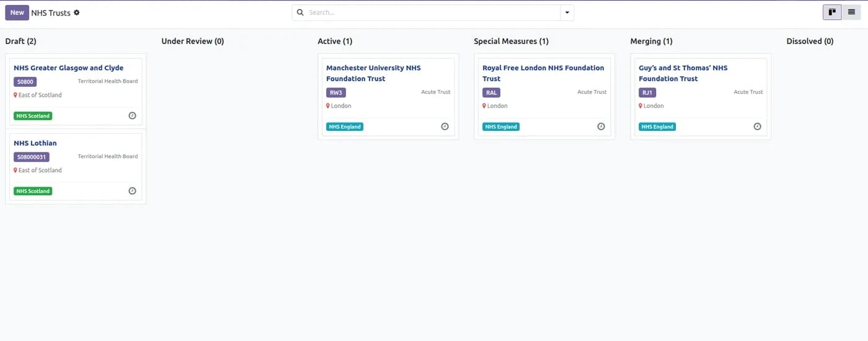Click the Special Measures (1) column header
Screen dimensions: 868x341
point(511,42)
